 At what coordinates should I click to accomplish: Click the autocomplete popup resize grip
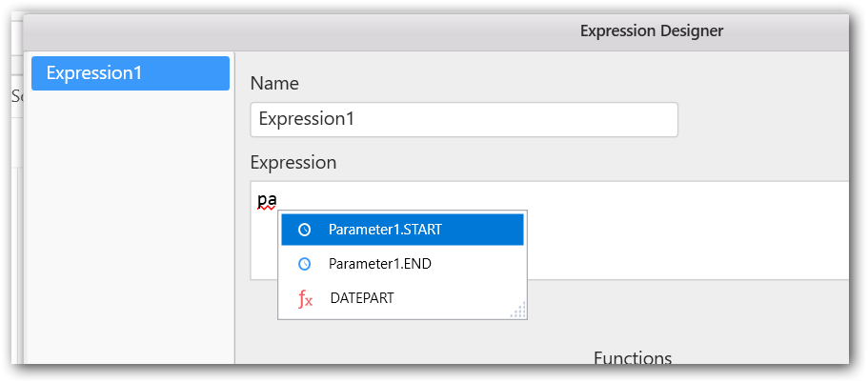(518, 311)
